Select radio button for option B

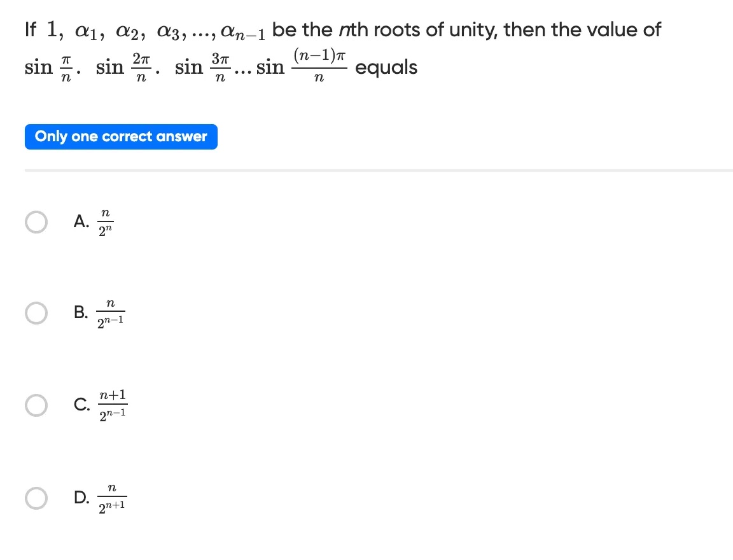point(36,312)
